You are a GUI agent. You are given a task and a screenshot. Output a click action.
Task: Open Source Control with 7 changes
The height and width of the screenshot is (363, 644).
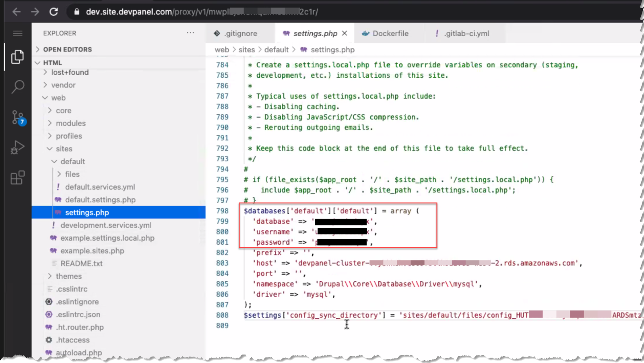18,118
